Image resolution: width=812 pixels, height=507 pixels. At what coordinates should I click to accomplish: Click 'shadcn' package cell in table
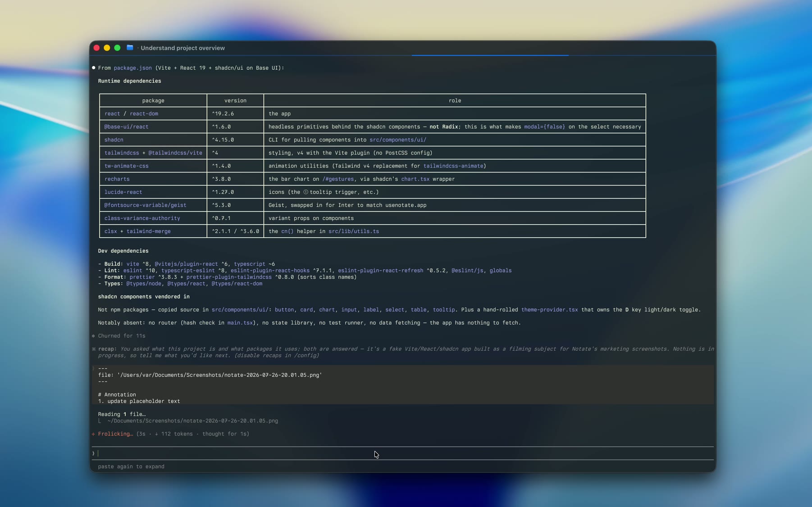114,140
